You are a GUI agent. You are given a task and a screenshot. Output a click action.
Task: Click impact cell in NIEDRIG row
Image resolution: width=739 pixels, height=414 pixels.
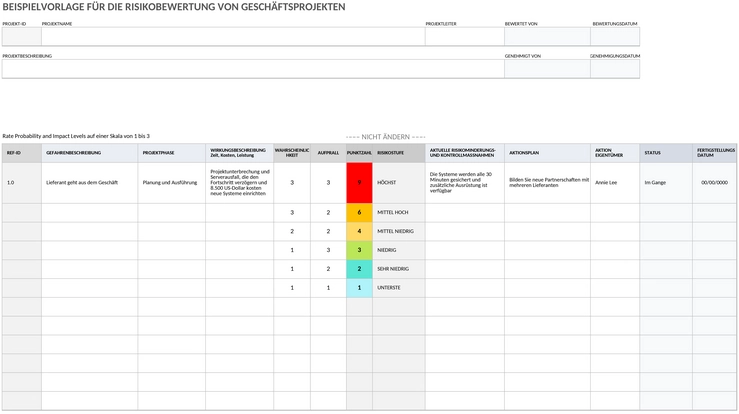(328, 250)
